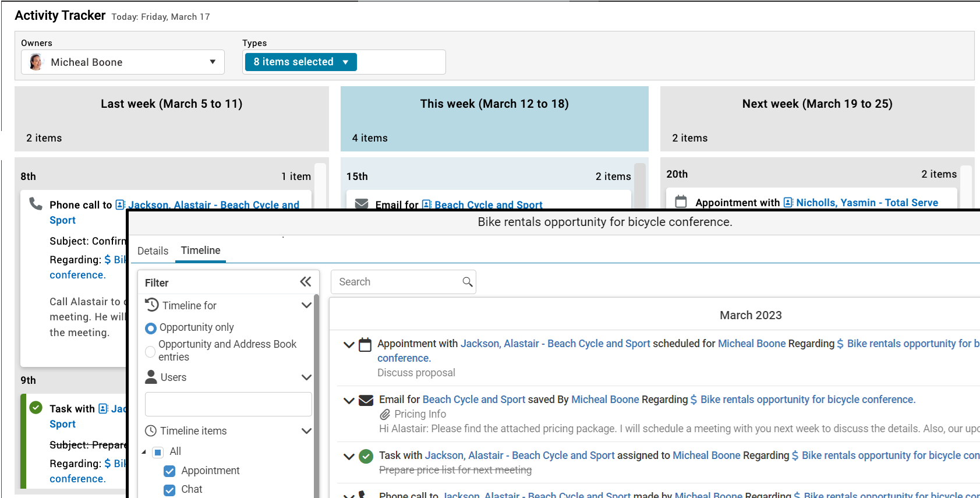Open Nicholls, Yasmin - Total Serve link
The image size is (980, 498).
pos(867,203)
